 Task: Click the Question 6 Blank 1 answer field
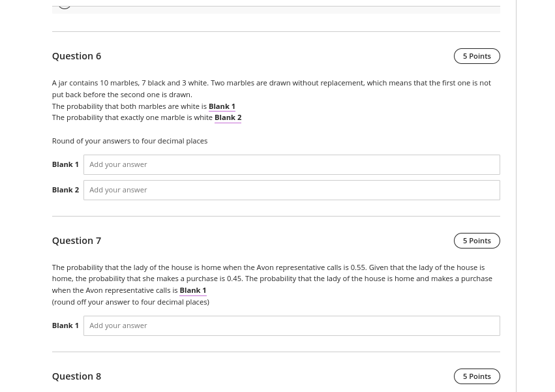point(292,164)
